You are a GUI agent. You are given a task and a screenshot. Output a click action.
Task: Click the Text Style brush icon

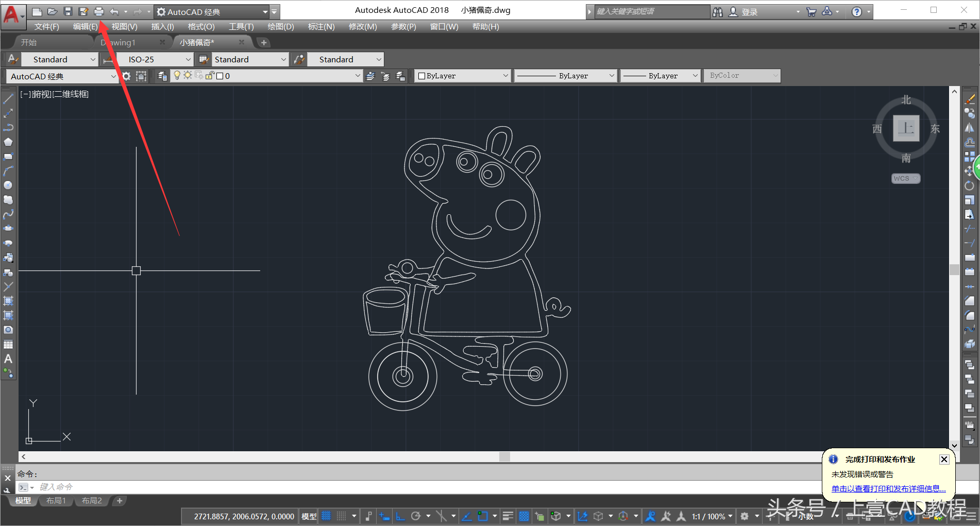click(13, 59)
